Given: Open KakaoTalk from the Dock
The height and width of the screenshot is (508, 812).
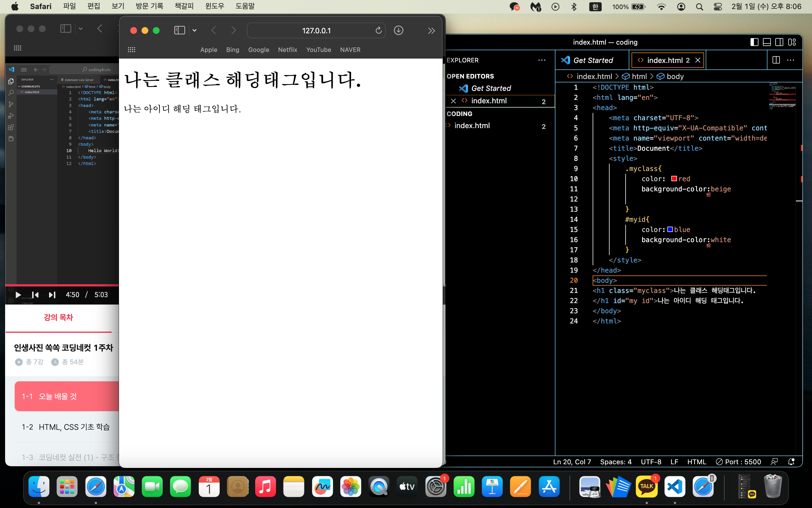Looking at the screenshot, I should click(646, 486).
